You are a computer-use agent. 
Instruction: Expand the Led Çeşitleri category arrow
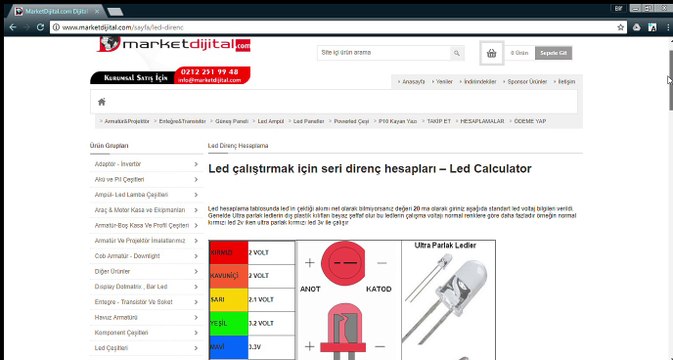tap(196, 348)
